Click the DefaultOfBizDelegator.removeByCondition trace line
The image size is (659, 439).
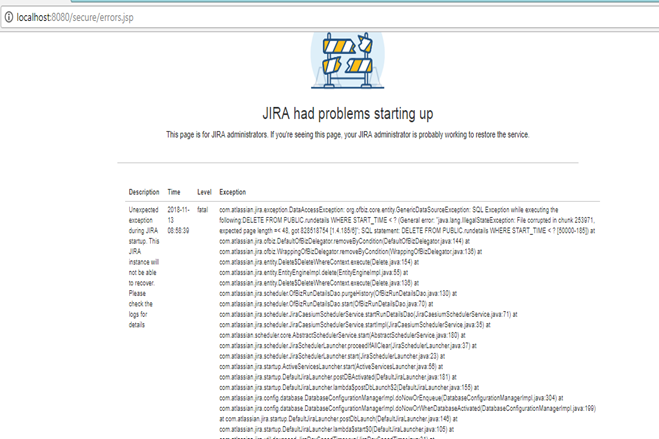tap(344, 241)
